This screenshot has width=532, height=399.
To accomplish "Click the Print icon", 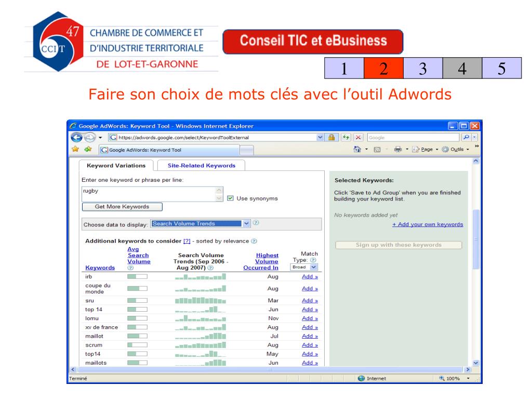I will point(398,149).
